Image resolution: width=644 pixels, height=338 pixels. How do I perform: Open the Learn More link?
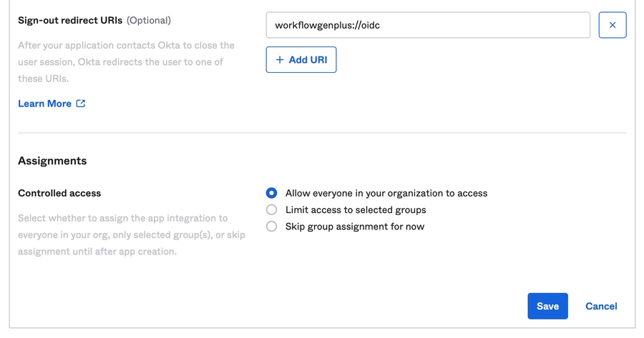[44, 104]
